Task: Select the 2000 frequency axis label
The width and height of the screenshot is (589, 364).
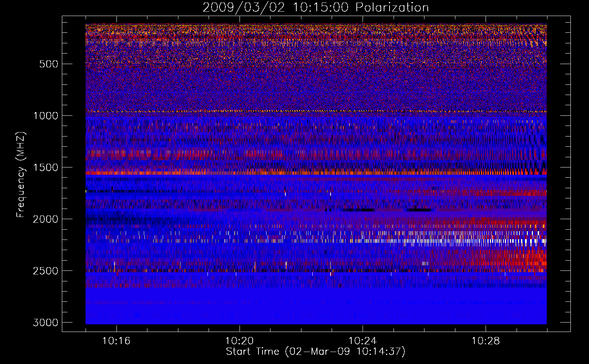Action: coord(46,219)
